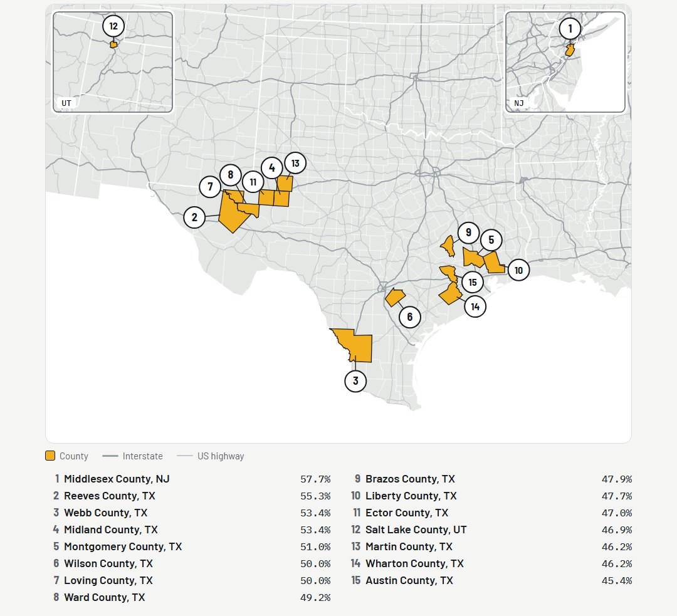677x616 pixels.
Task: Click the 47.9% value for Brazos County
Action: pyautogui.click(x=617, y=479)
